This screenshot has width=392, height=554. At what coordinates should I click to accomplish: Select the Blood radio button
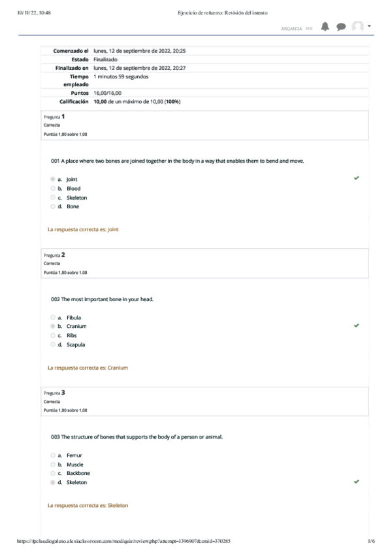(53, 188)
